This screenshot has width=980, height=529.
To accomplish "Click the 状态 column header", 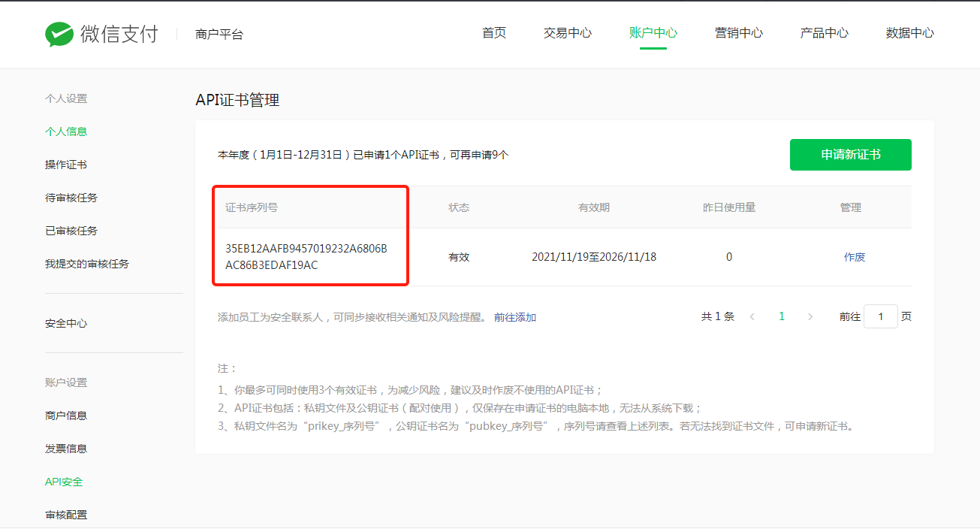I will (459, 207).
